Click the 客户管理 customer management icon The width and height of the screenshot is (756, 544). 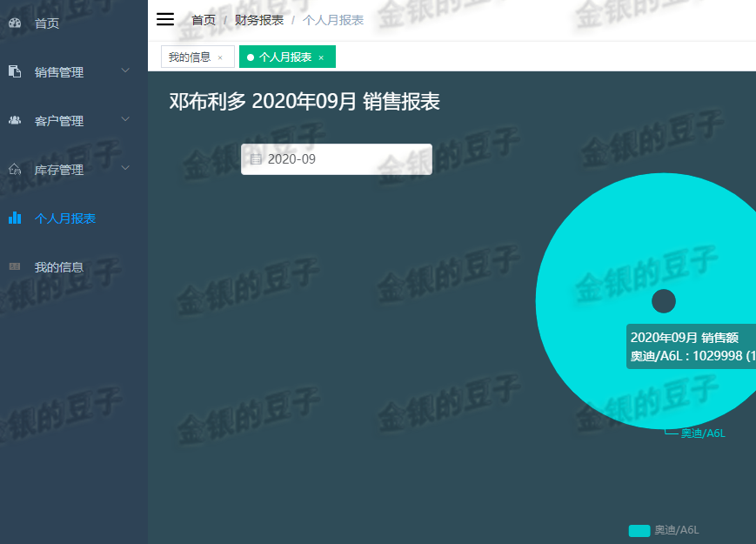pyautogui.click(x=15, y=120)
